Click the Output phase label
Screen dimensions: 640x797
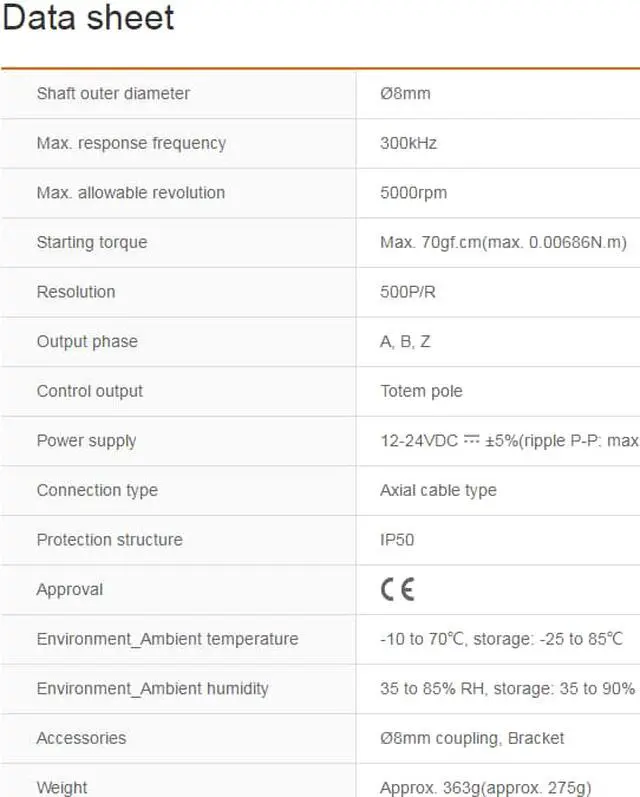(87, 341)
